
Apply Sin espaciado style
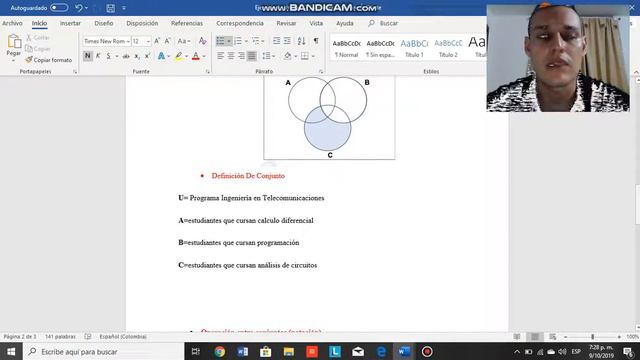click(x=380, y=48)
